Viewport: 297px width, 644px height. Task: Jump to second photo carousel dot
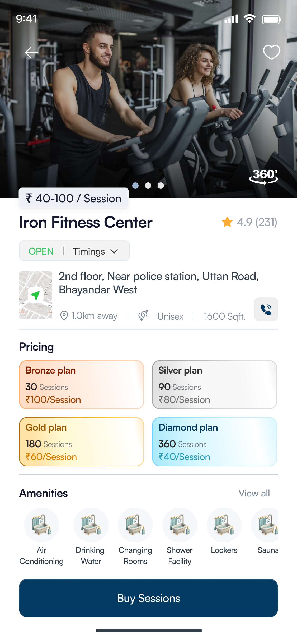148,186
